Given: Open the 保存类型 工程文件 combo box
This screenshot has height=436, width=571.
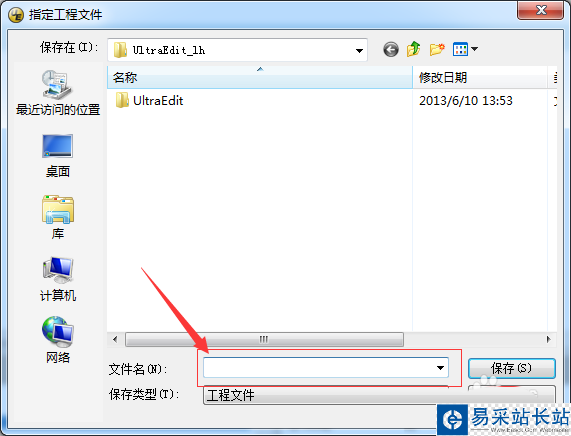Looking at the screenshot, I should click(x=325, y=395).
